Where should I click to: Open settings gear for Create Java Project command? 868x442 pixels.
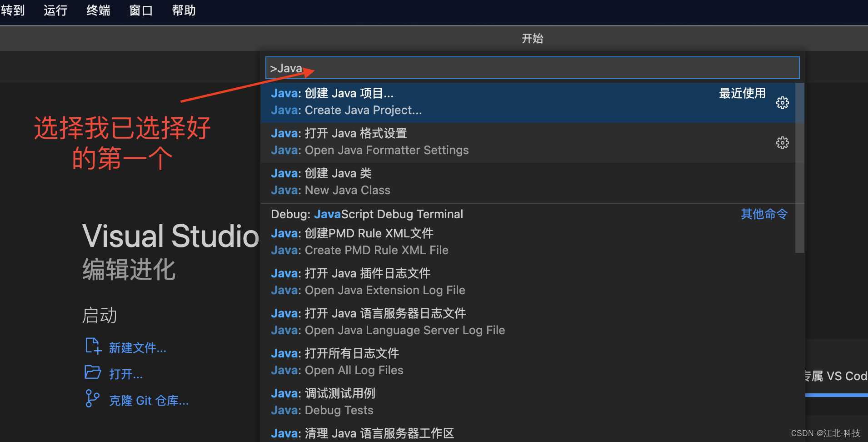click(x=782, y=103)
